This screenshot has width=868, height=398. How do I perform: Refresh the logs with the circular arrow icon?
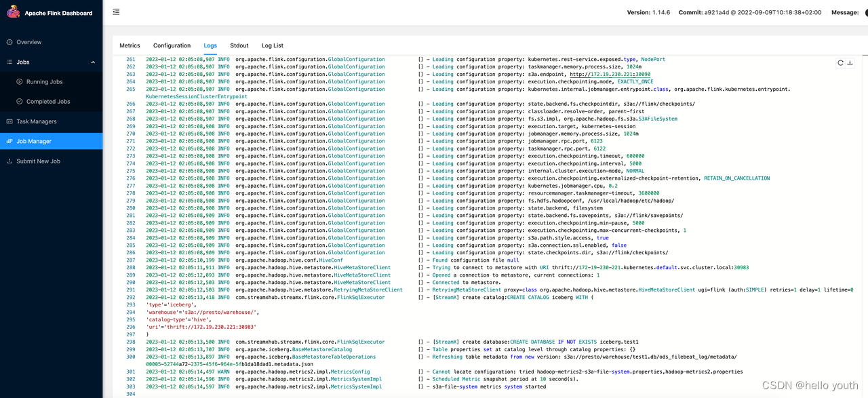click(x=839, y=61)
